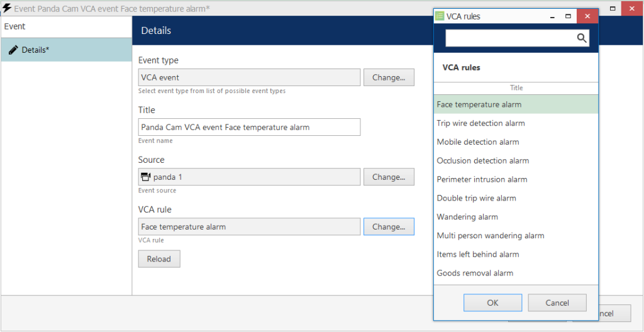Click the camera icon next to panda 1
This screenshot has width=644, height=332.
click(145, 177)
